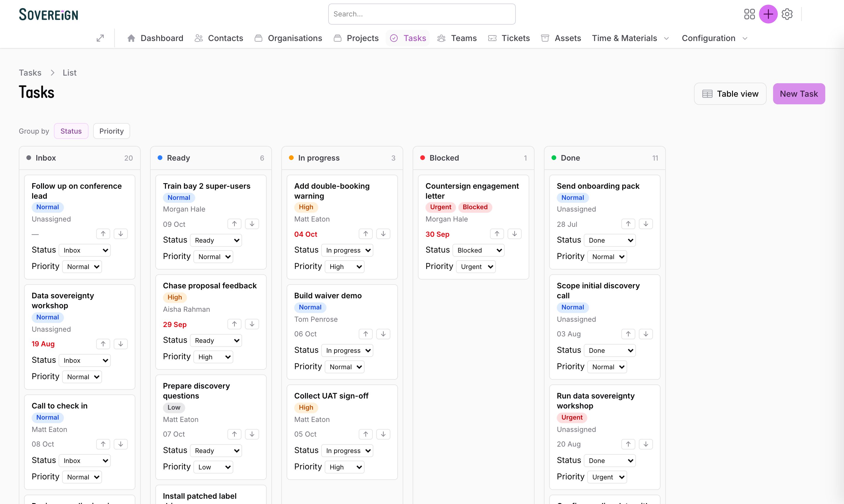The width and height of the screenshot is (844, 504).
Task: Open Status dropdown on 'Send onboarding pack'
Action: [x=610, y=240]
